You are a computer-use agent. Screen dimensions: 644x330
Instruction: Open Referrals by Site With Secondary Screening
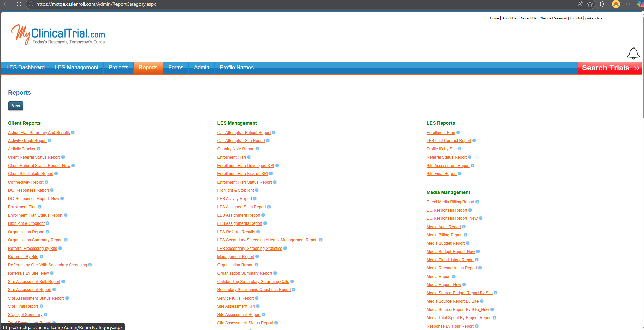(48, 265)
